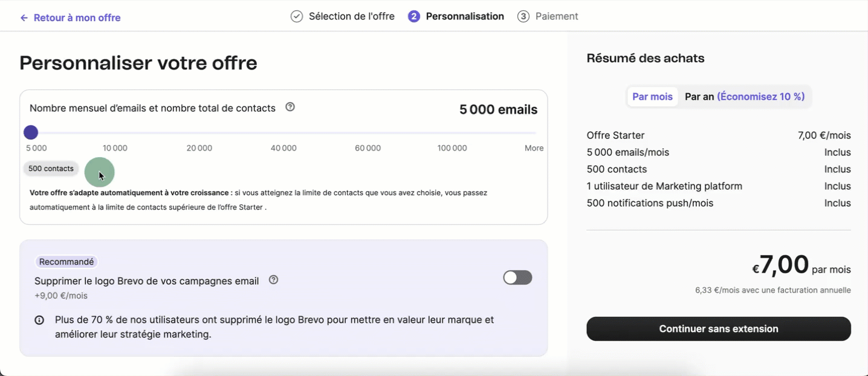Click the step 3 circle icon
The height and width of the screenshot is (376, 868).
(523, 16)
